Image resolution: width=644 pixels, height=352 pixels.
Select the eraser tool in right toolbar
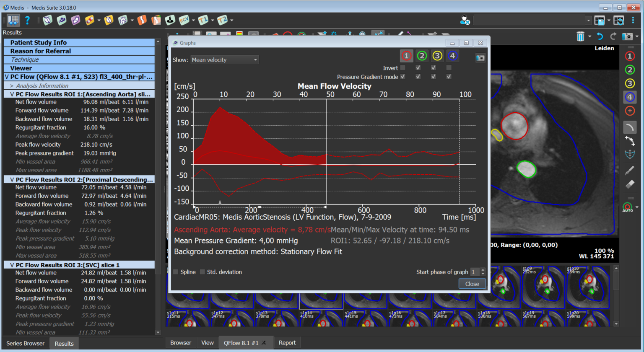point(629,184)
